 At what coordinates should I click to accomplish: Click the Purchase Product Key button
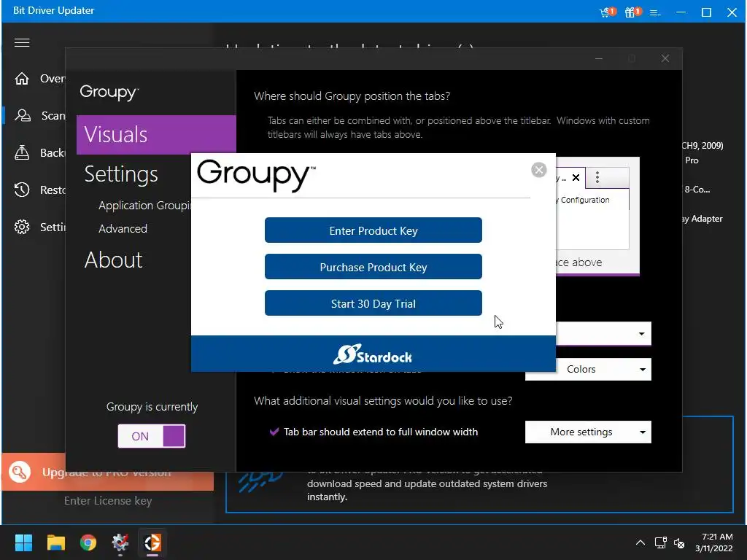tap(373, 267)
